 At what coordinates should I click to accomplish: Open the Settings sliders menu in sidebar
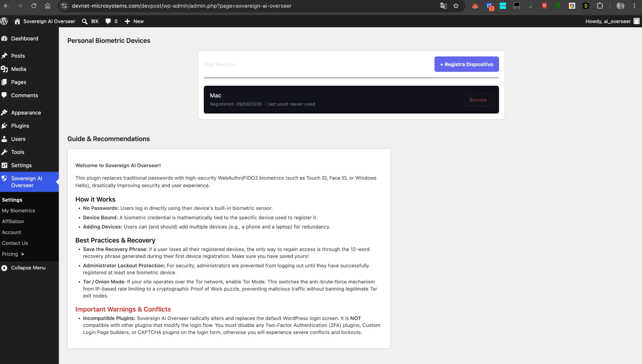(x=29, y=165)
